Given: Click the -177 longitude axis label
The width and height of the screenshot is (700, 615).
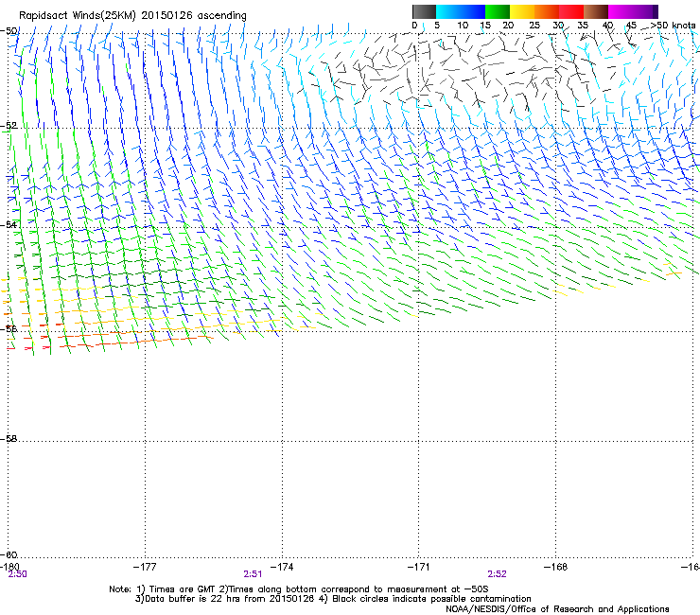Looking at the screenshot, I should tap(145, 567).
